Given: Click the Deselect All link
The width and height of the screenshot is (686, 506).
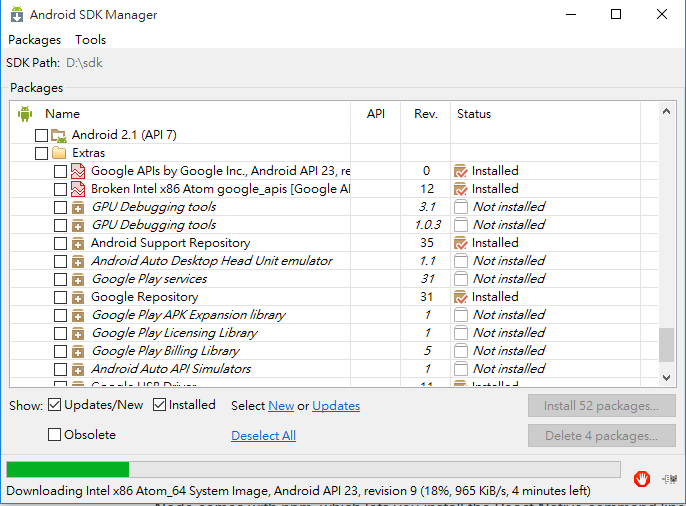Looking at the screenshot, I should click(x=263, y=436).
